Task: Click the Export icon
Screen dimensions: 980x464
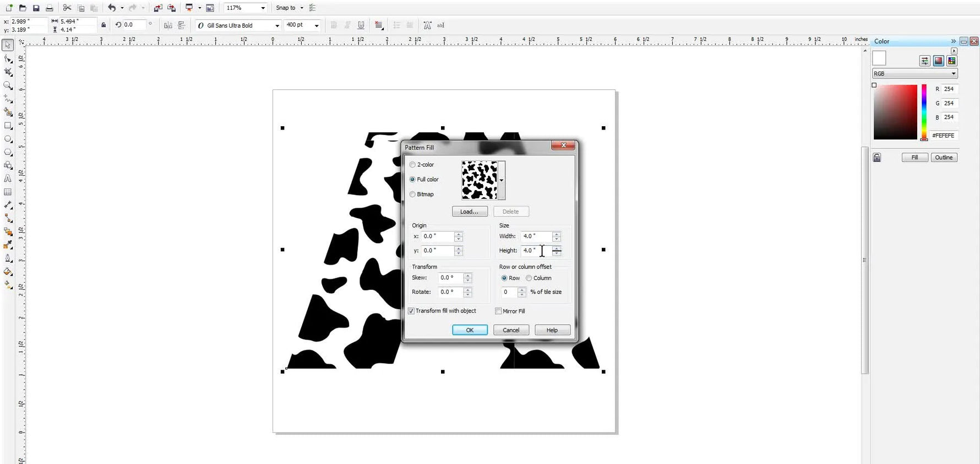Action: tap(172, 8)
